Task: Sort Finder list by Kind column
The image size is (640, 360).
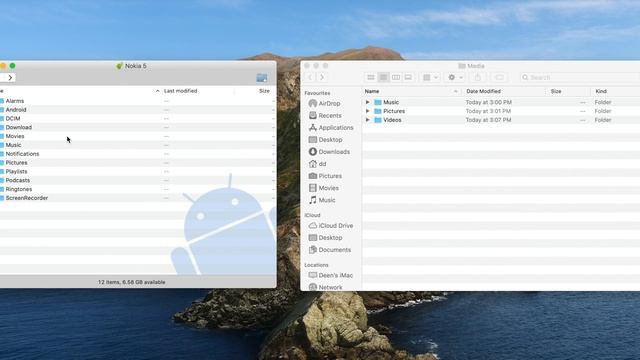Action: (601, 91)
